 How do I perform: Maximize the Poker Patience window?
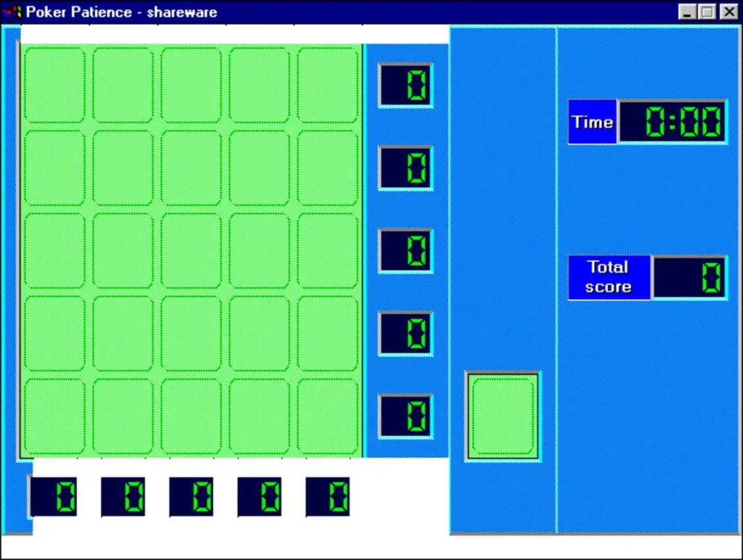707,12
